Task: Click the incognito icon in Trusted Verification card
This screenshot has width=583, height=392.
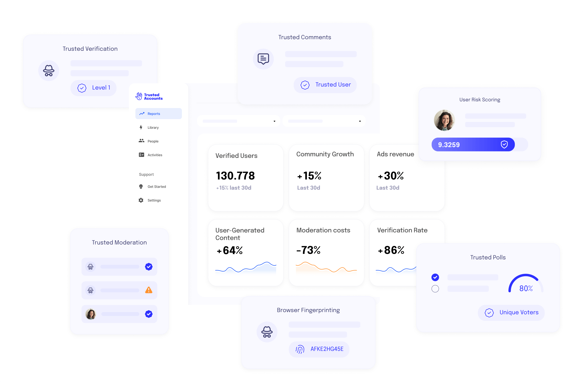Action: point(48,71)
